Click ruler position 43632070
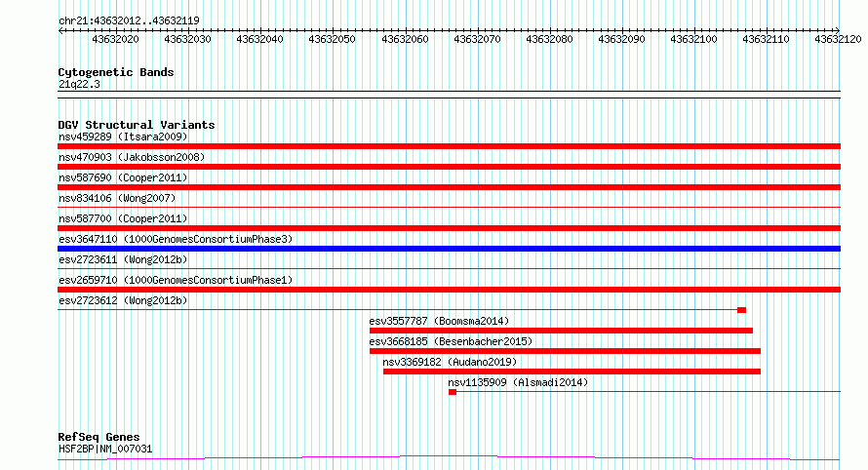 [x=477, y=39]
